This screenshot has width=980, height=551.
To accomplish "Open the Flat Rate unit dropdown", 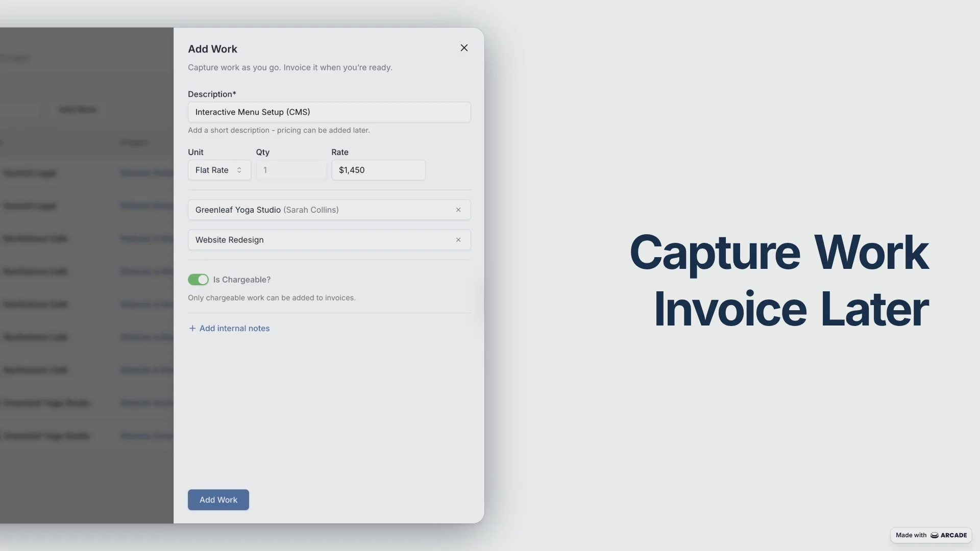I will click(x=219, y=170).
